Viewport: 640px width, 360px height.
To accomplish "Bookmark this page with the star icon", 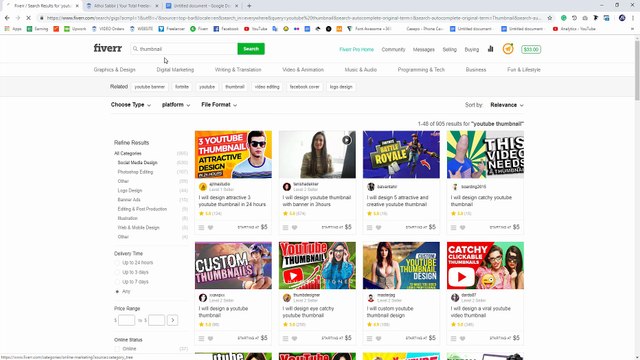I will pyautogui.click(x=550, y=18).
